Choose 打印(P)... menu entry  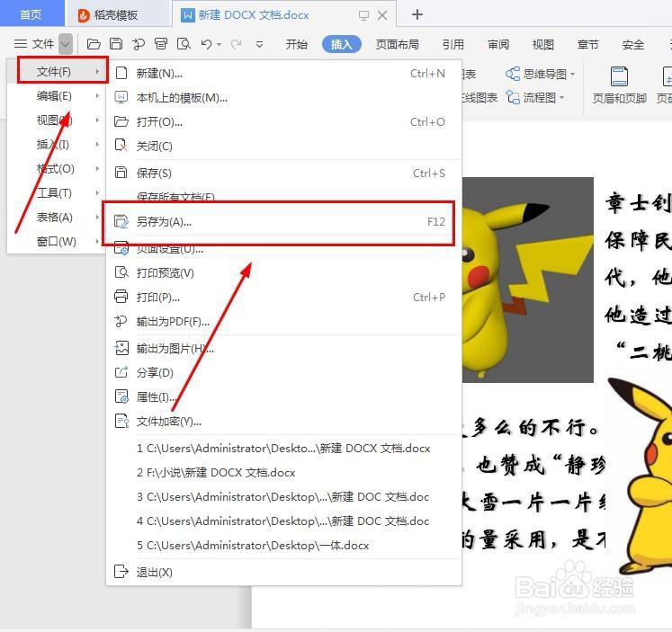tap(282, 298)
